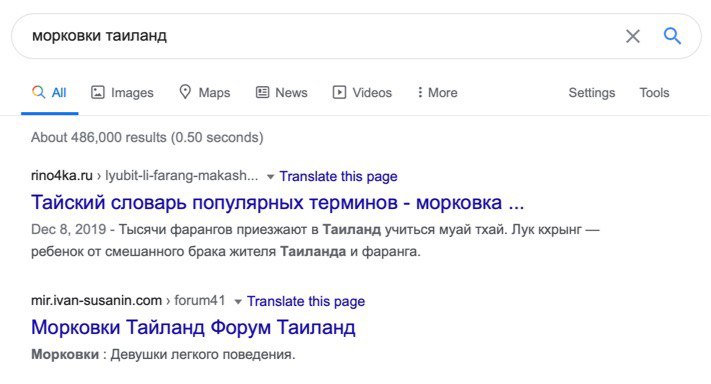This screenshot has height=384, width=711.
Task: Click the blue magnifier search icon
Action: 672,35
